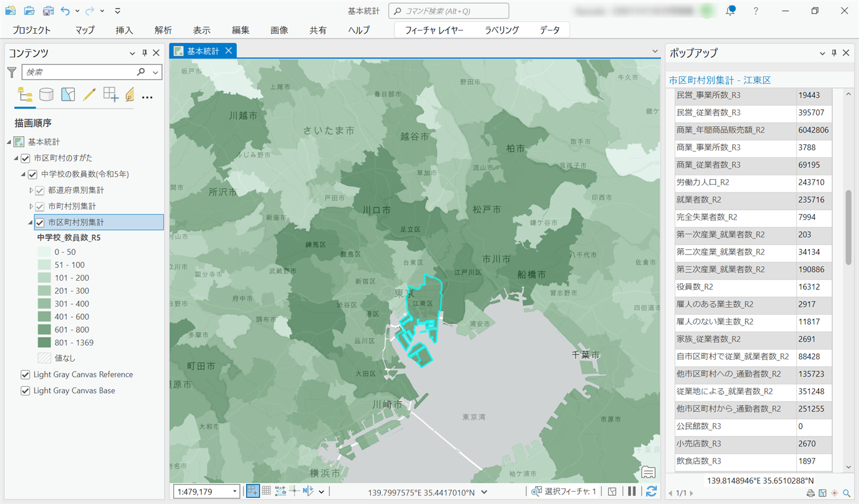The image size is (859, 504).
Task: Click the Refresh map icon in status bar
Action: coord(652,491)
